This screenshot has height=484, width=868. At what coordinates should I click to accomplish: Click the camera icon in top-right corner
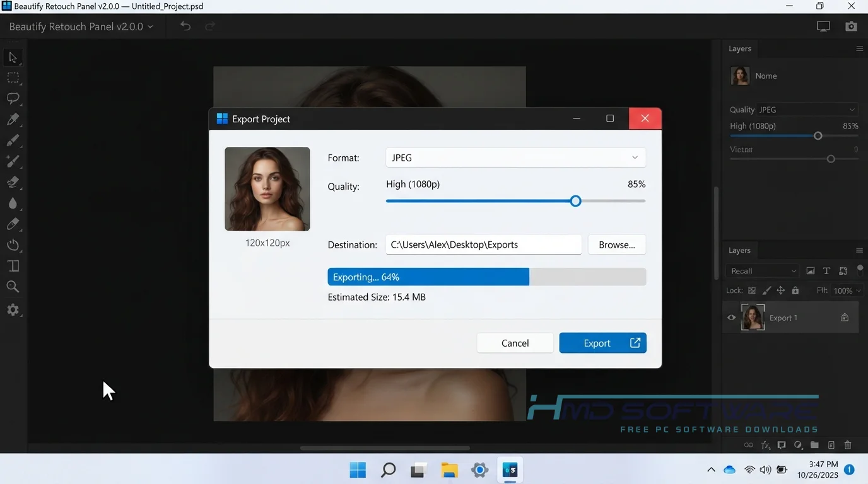[x=852, y=26]
